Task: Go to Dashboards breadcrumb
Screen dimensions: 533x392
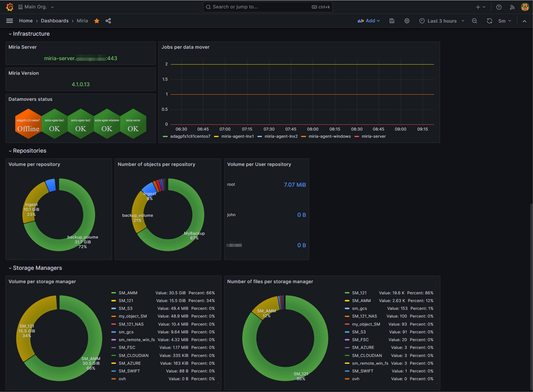Action: [x=55, y=21]
